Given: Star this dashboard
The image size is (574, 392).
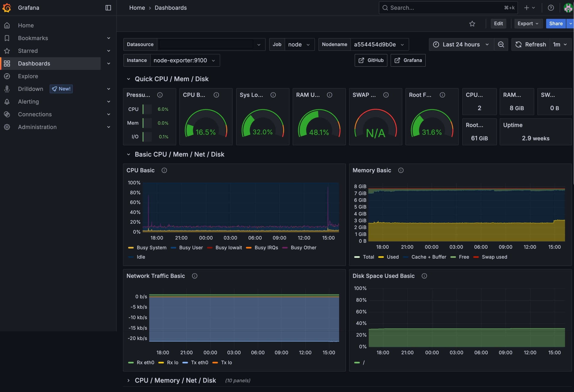Looking at the screenshot, I should click(472, 24).
